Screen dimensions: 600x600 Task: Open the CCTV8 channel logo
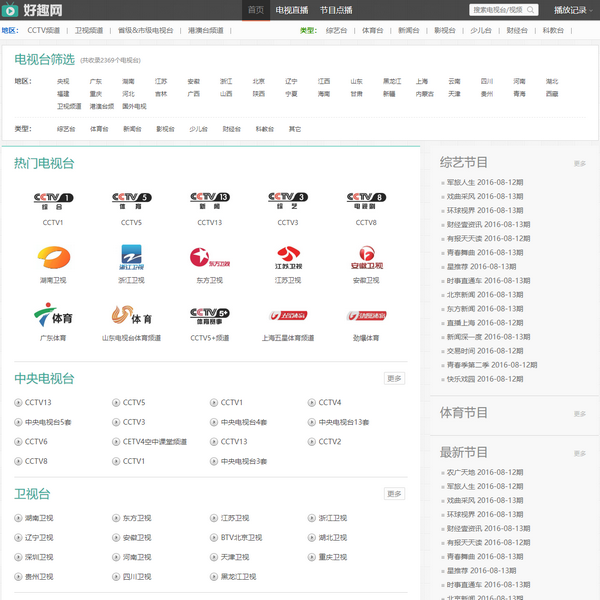click(x=365, y=200)
